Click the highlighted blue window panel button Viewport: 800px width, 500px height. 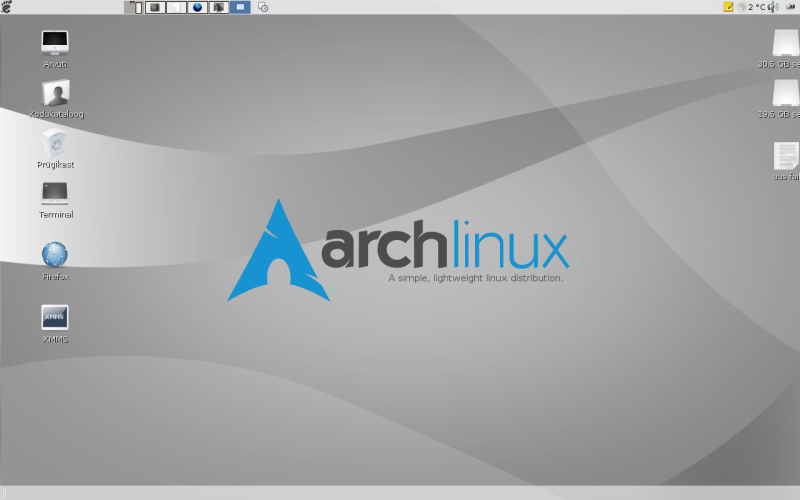[240, 7]
